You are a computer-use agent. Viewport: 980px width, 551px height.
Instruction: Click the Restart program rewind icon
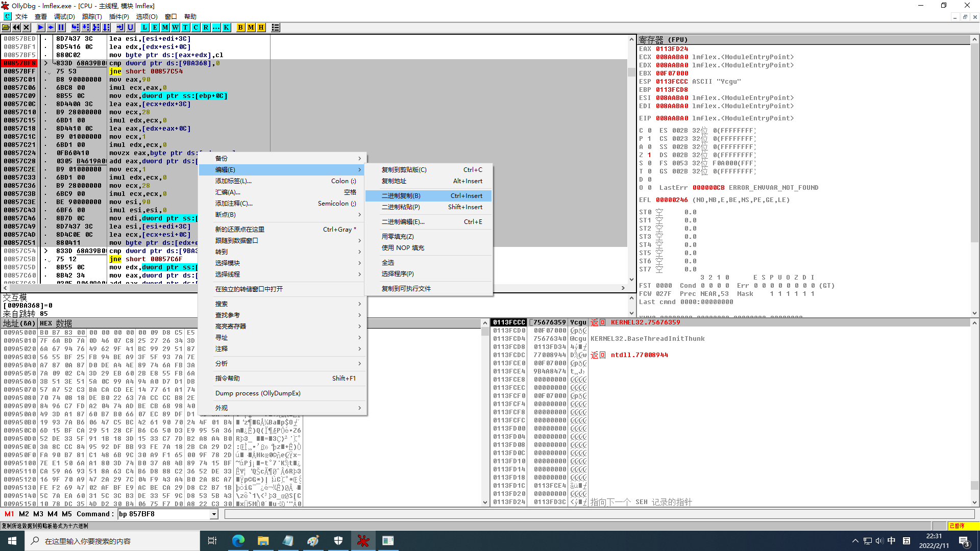(16, 28)
